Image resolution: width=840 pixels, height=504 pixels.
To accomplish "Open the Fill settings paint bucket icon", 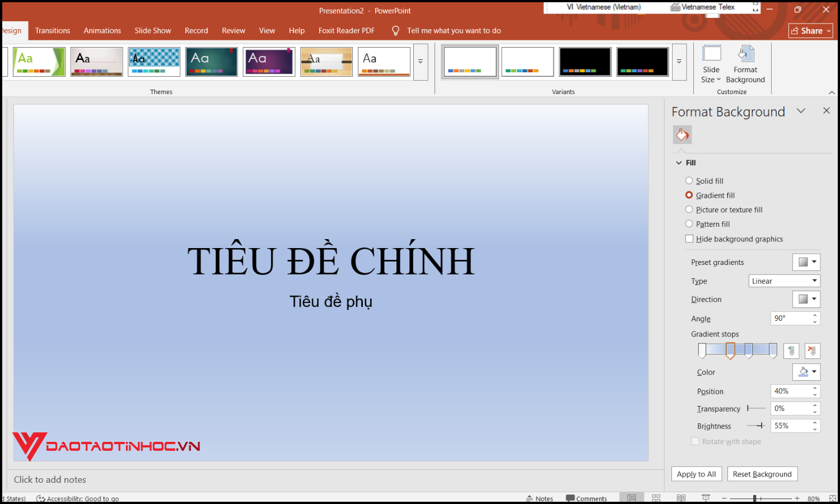I will click(x=682, y=134).
